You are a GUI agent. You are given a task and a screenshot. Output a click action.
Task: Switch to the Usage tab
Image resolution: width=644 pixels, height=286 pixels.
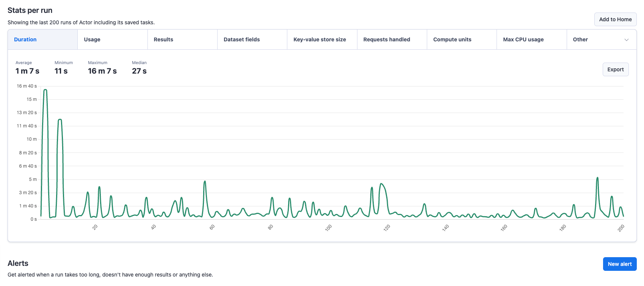[113, 39]
